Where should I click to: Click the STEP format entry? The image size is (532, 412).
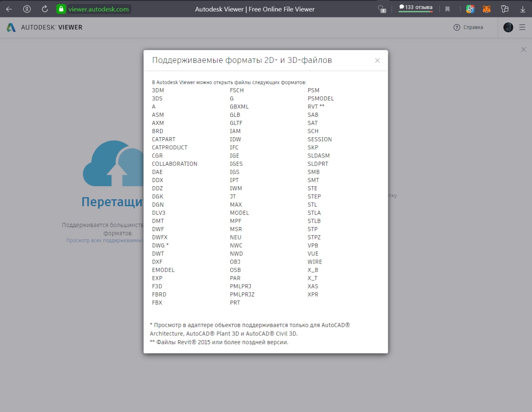pos(314,197)
